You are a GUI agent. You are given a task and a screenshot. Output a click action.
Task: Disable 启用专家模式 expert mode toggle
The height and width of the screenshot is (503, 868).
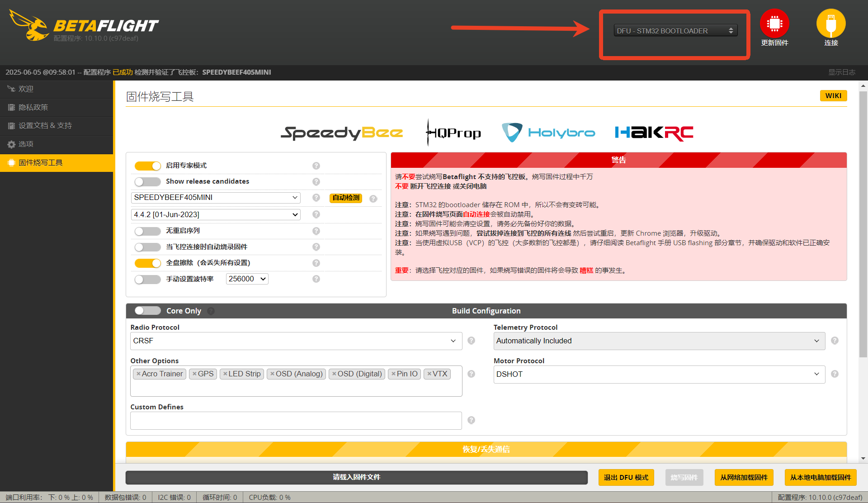[148, 166]
